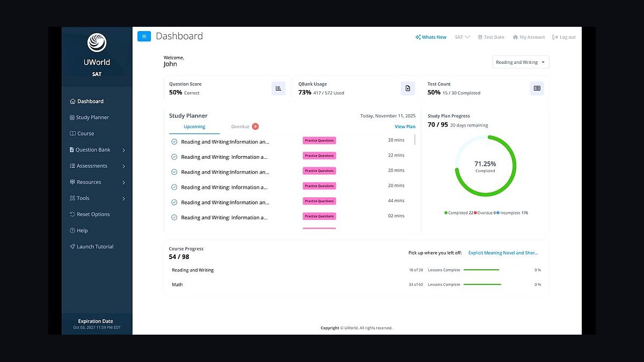This screenshot has height=362, width=644.
Task: Click the house icon beside My Account
Action: coord(516,38)
